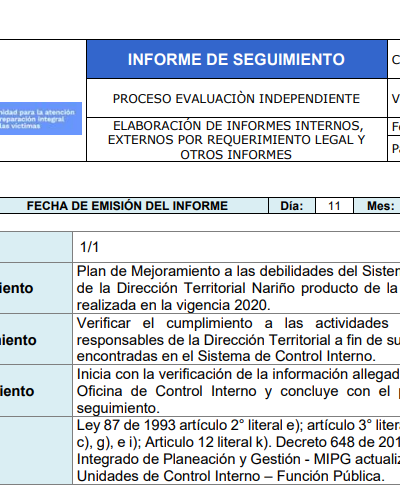Click the Día label cell
This screenshot has height=496, width=400.
click(x=292, y=206)
